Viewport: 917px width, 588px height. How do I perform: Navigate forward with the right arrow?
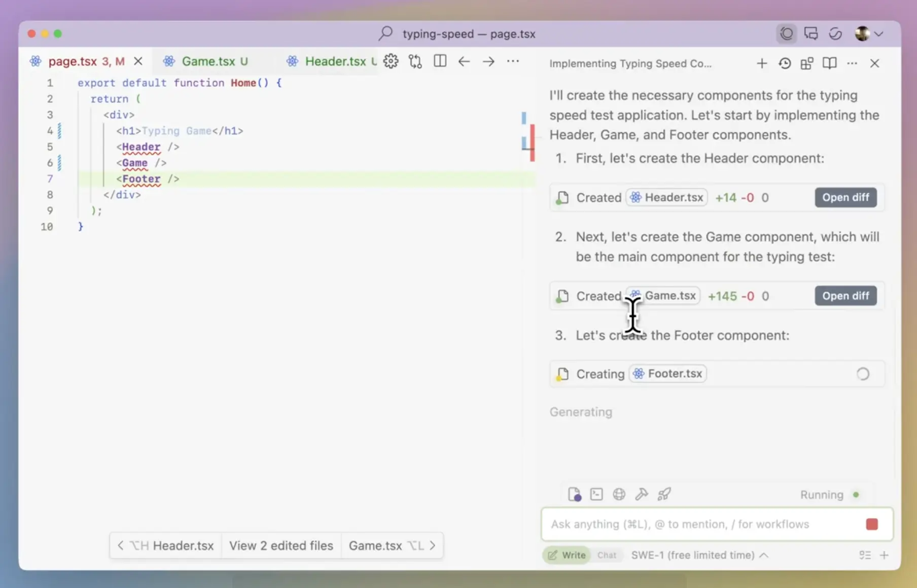[488, 61]
